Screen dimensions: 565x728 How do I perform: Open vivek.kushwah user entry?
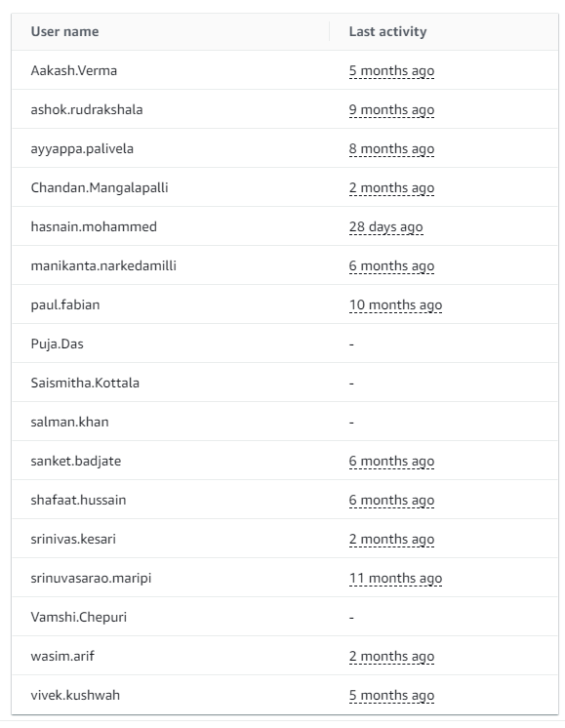75,695
